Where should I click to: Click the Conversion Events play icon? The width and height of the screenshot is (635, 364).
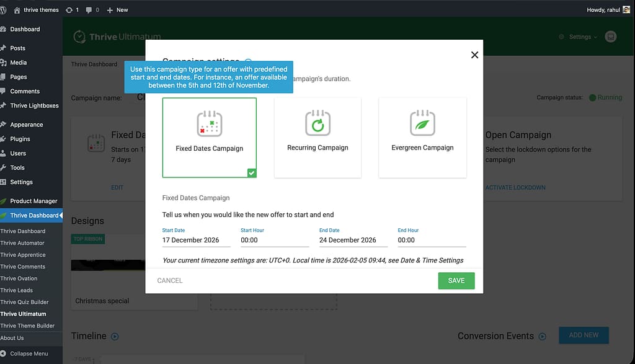[543, 336]
